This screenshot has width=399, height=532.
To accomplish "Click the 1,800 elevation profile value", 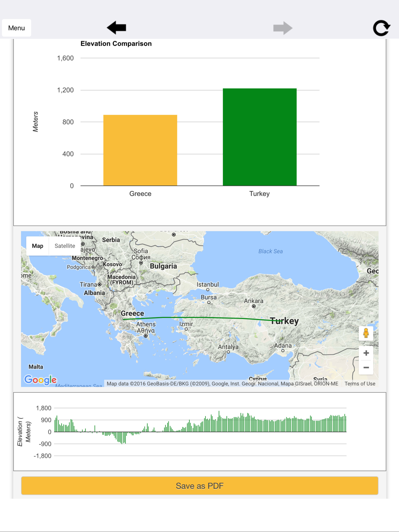I will (44, 408).
